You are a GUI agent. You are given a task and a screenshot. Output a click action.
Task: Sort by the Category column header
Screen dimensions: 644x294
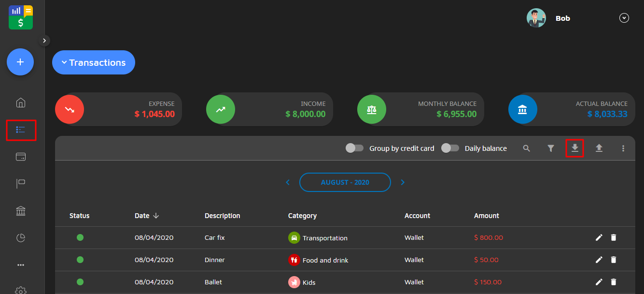click(x=303, y=216)
